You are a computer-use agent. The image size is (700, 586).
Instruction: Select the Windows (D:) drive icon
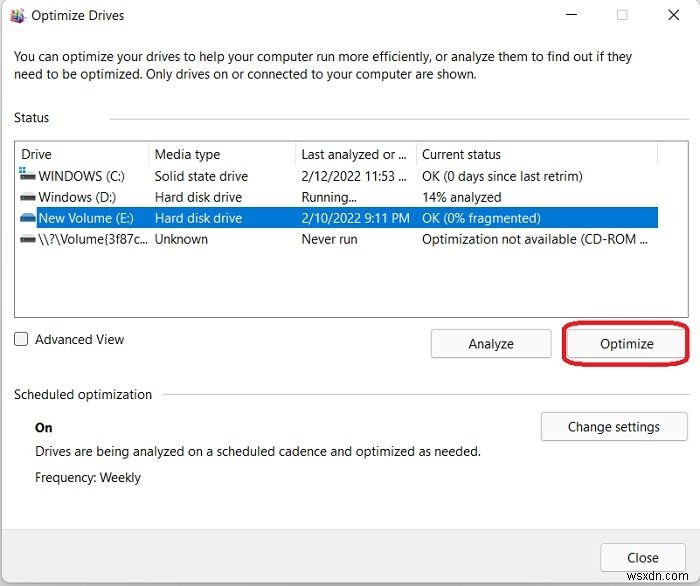tap(28, 197)
